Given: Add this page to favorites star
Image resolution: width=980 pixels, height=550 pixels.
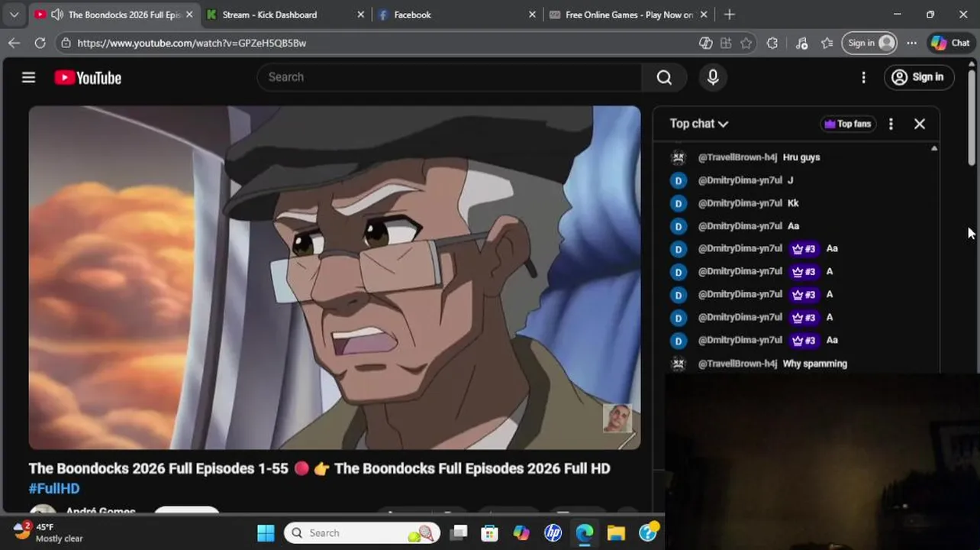Looking at the screenshot, I should [x=746, y=43].
